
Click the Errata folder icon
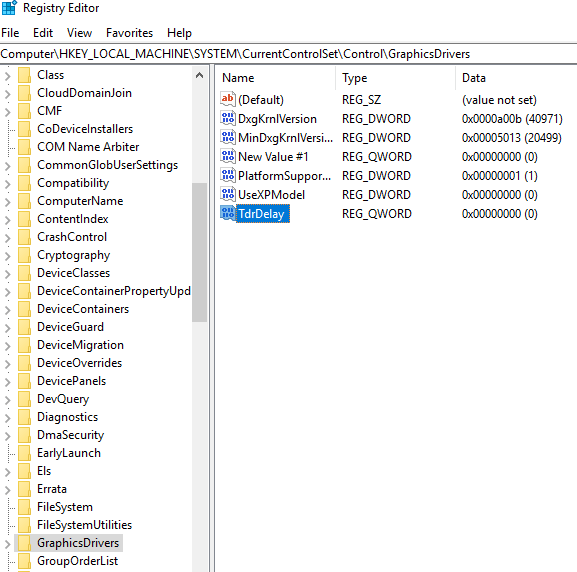pyautogui.click(x=25, y=489)
